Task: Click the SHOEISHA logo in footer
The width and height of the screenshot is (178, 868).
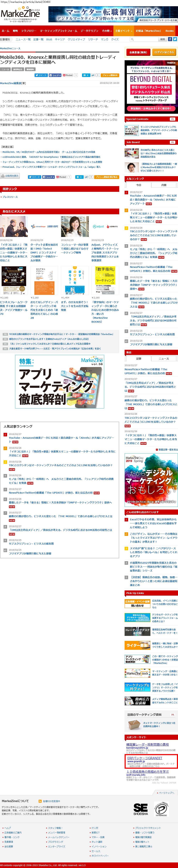Action: [x=141, y=809]
